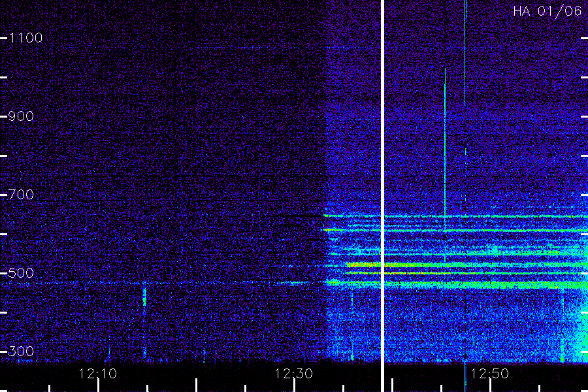Click the white vertical marker line

[382, 196]
